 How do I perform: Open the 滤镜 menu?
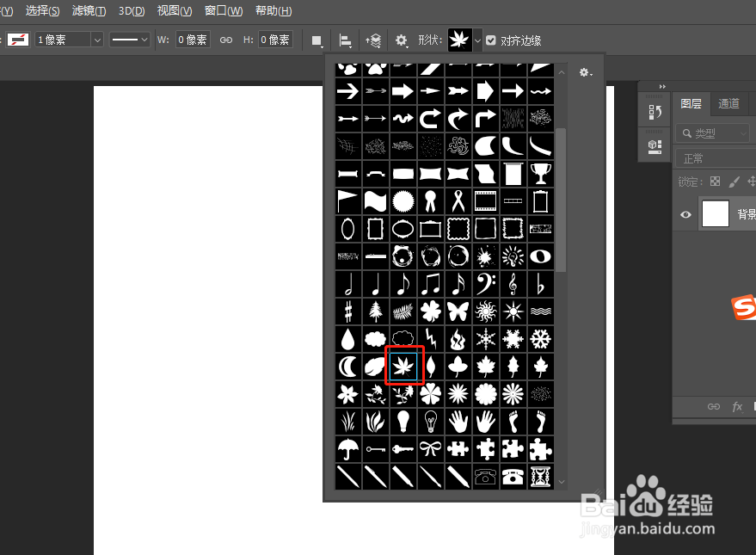pos(89,10)
